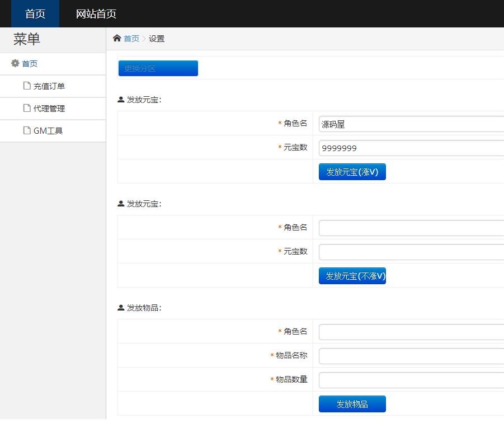Screen dimensions: 504x423
Task: Select 代理管理 in the sidebar menu
Action: pos(49,109)
